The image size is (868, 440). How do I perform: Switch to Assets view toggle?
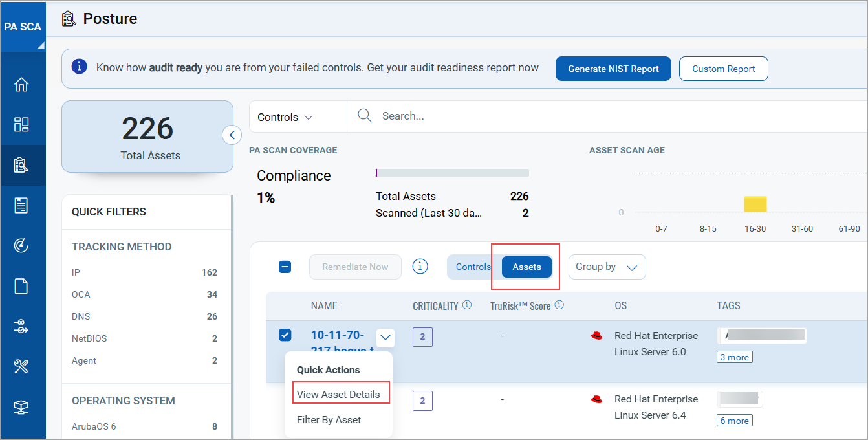527,267
